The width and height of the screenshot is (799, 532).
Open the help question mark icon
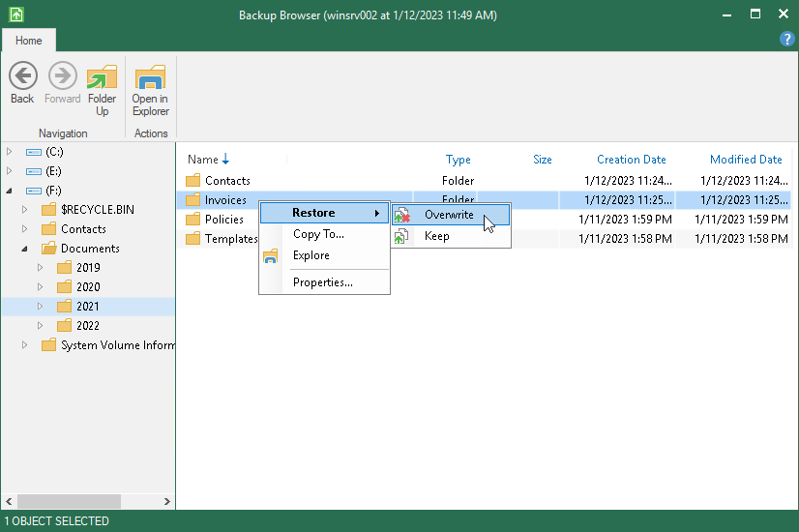(786, 39)
